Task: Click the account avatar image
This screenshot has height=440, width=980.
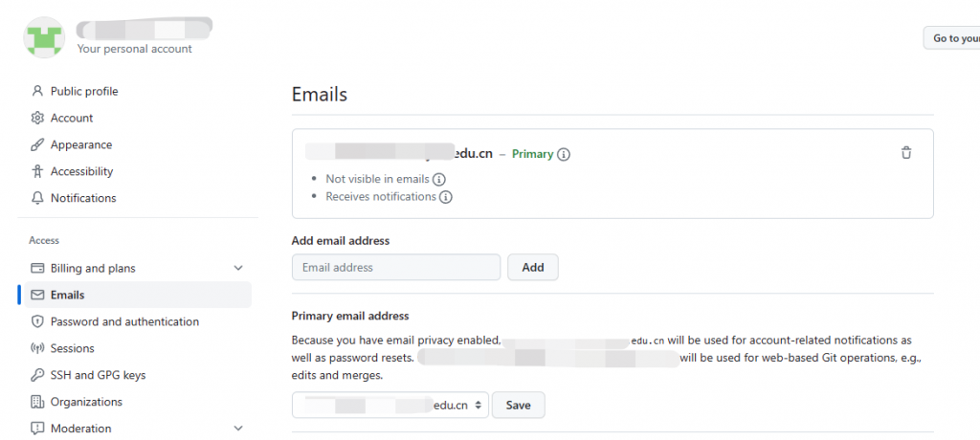Action: 44,37
